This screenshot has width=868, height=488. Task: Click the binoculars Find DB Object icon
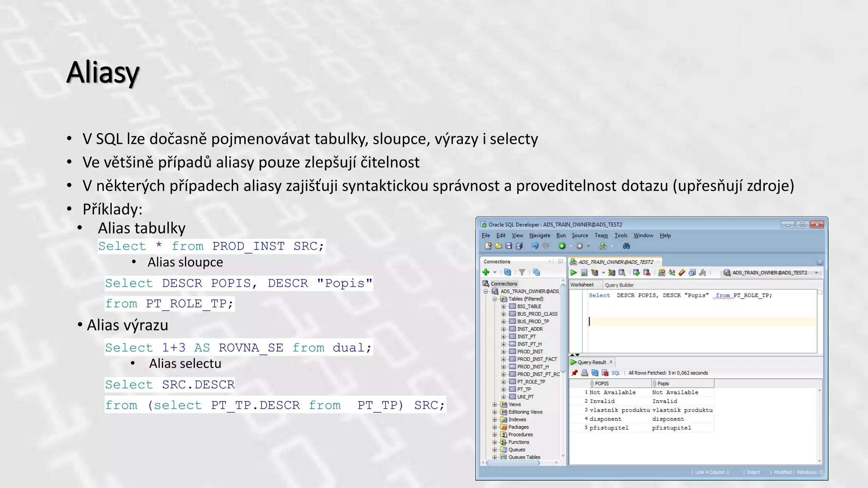626,246
